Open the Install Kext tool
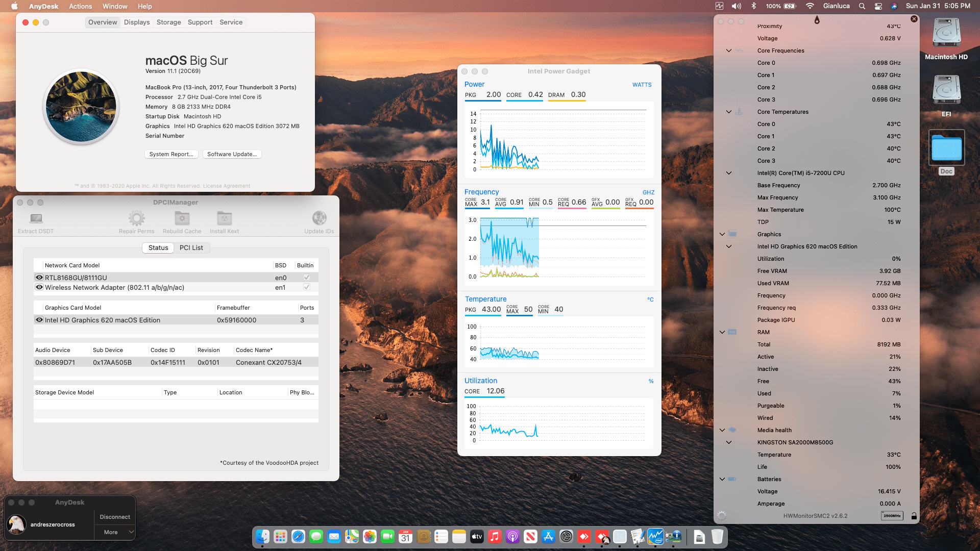Image resolution: width=980 pixels, height=551 pixels. pos(224,219)
